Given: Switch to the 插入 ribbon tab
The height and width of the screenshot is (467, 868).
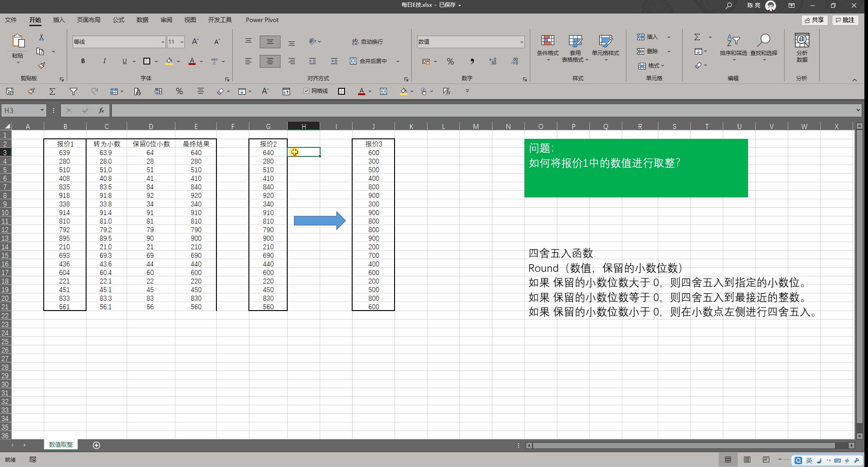Looking at the screenshot, I should (x=59, y=20).
